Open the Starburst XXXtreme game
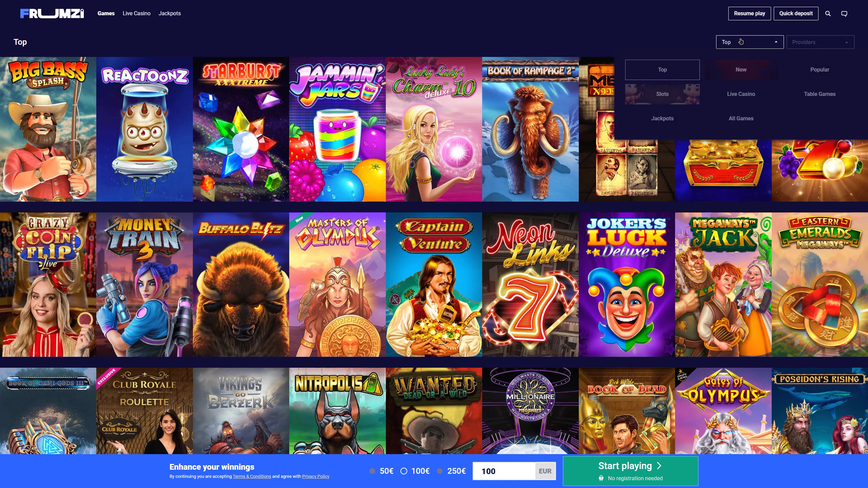Image resolution: width=868 pixels, height=488 pixels. coord(241,129)
